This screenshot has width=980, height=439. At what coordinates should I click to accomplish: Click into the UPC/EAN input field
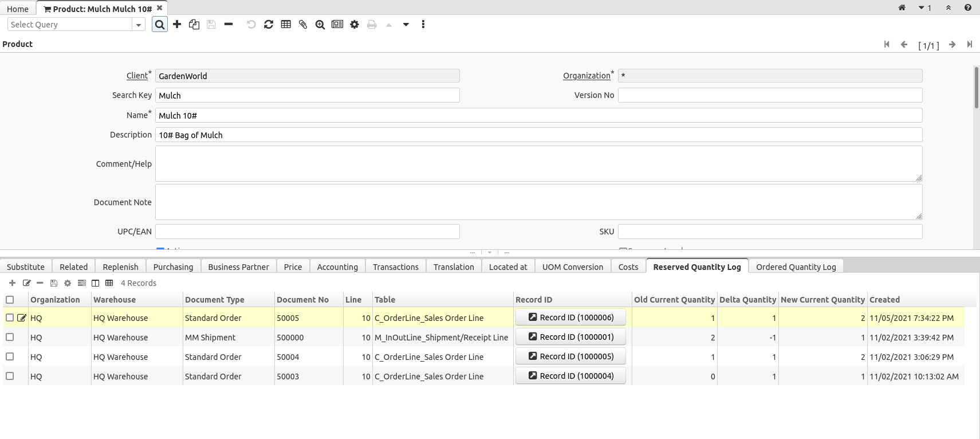tap(307, 232)
